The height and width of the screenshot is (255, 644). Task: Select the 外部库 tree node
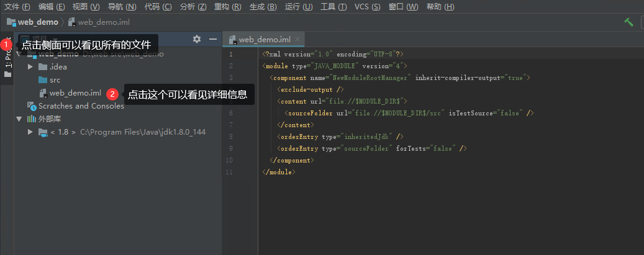(50, 119)
